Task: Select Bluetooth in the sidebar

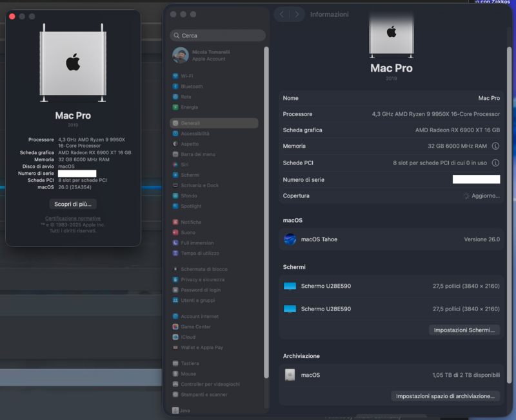Action: [x=191, y=86]
